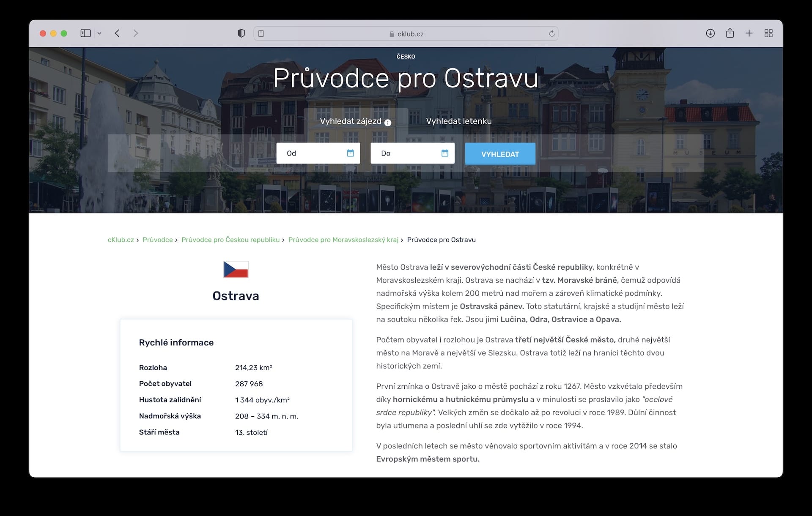The height and width of the screenshot is (516, 812).
Task: Switch to the Vyhledat letenku tab
Action: [x=459, y=121]
